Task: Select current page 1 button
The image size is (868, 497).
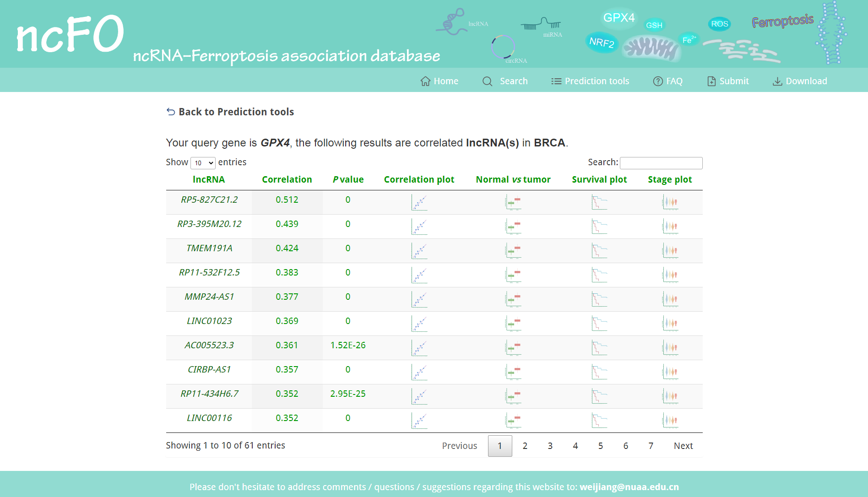Action: pyautogui.click(x=500, y=446)
